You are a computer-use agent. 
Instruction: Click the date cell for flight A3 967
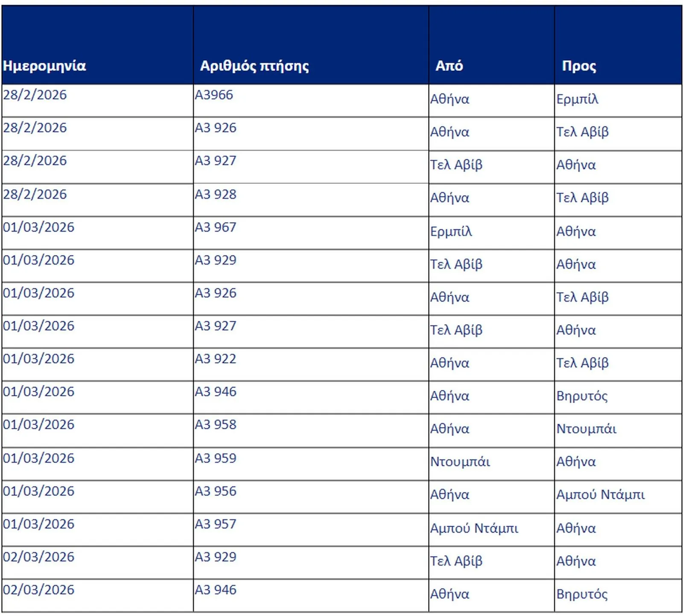click(x=38, y=227)
